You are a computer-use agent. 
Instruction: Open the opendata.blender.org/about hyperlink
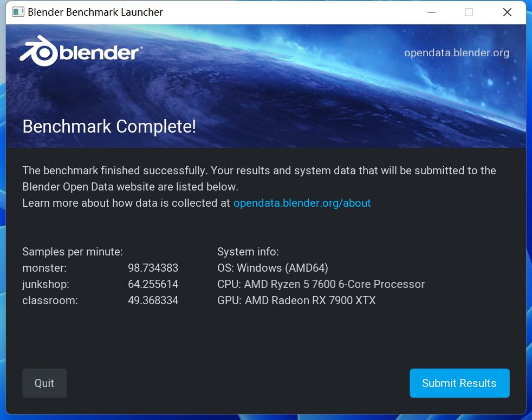(302, 203)
